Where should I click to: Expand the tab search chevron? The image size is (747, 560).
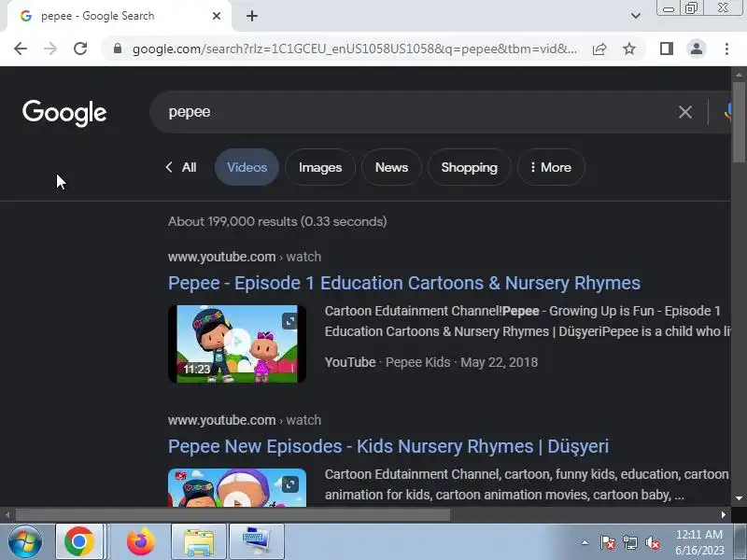(636, 16)
